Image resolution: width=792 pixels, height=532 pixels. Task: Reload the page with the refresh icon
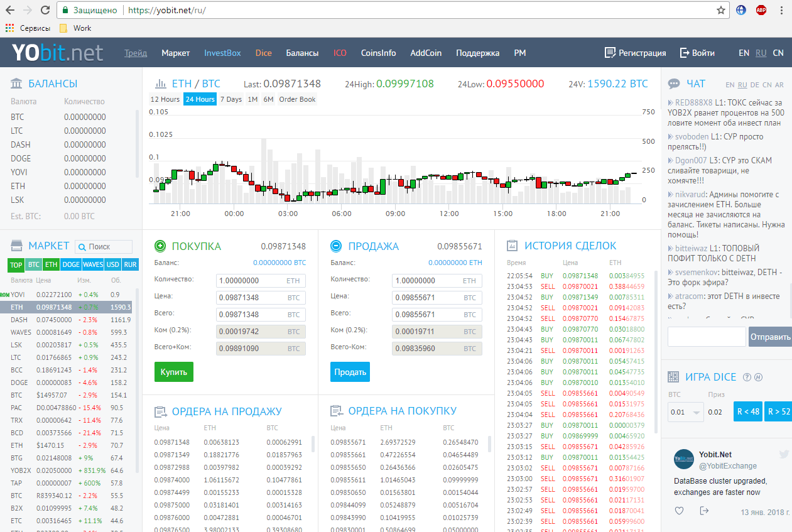(45, 10)
